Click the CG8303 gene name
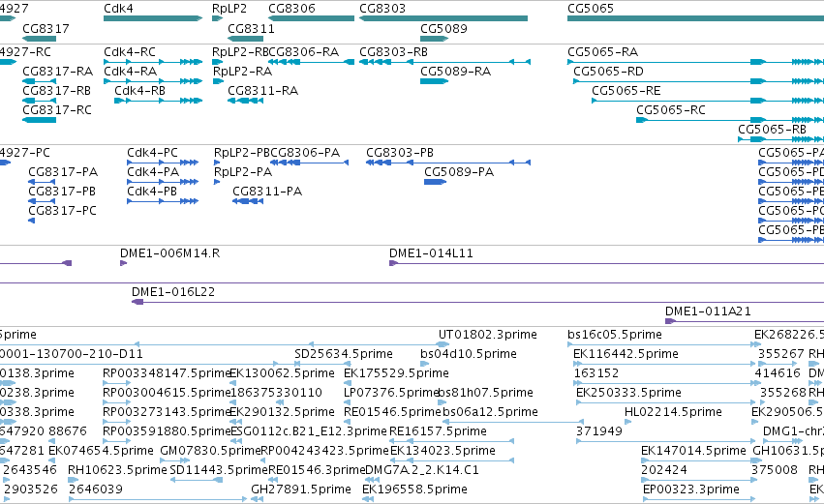Viewport: 824px width, 504px height. point(382,9)
